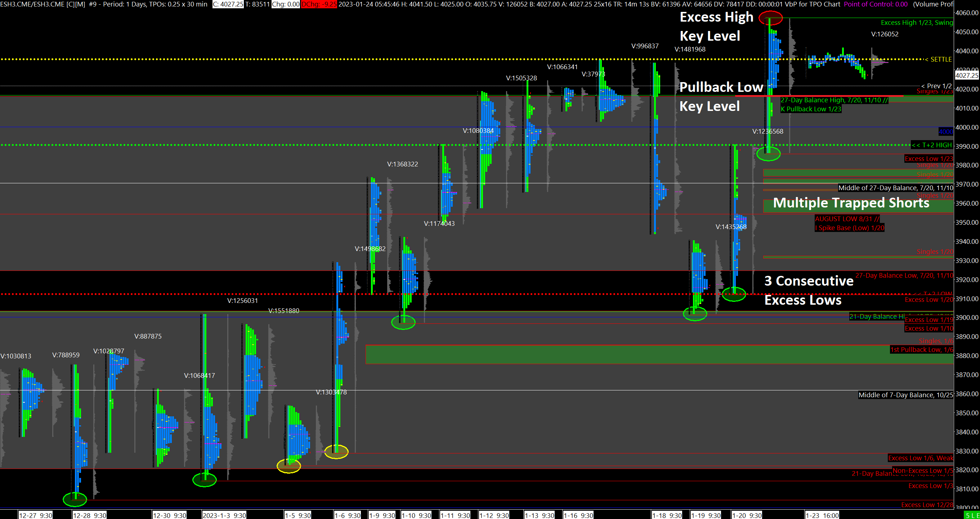Click the 2023-1-3 9:30 date label
The width and height of the screenshot is (980, 519).
(224, 515)
